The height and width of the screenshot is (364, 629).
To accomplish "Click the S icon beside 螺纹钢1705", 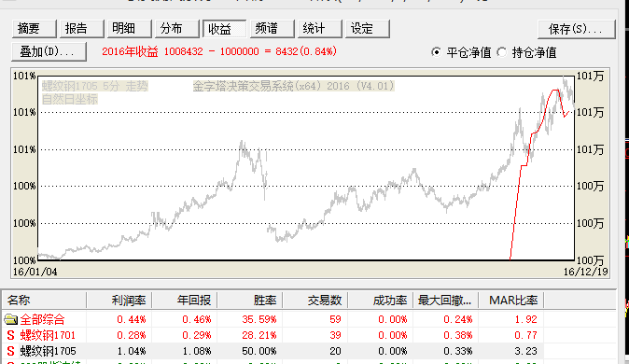I will coord(11,351).
